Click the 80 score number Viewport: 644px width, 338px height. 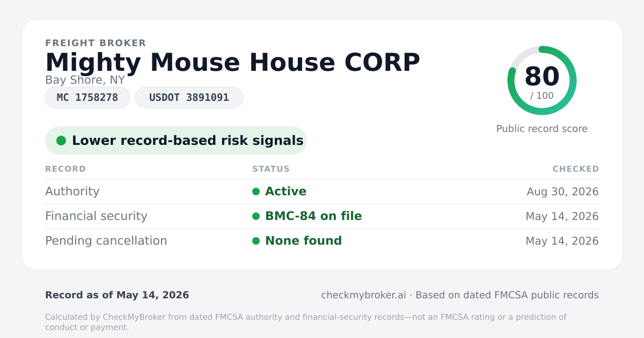542,76
